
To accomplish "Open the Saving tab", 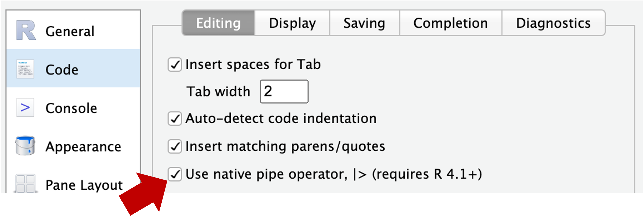I will [364, 23].
